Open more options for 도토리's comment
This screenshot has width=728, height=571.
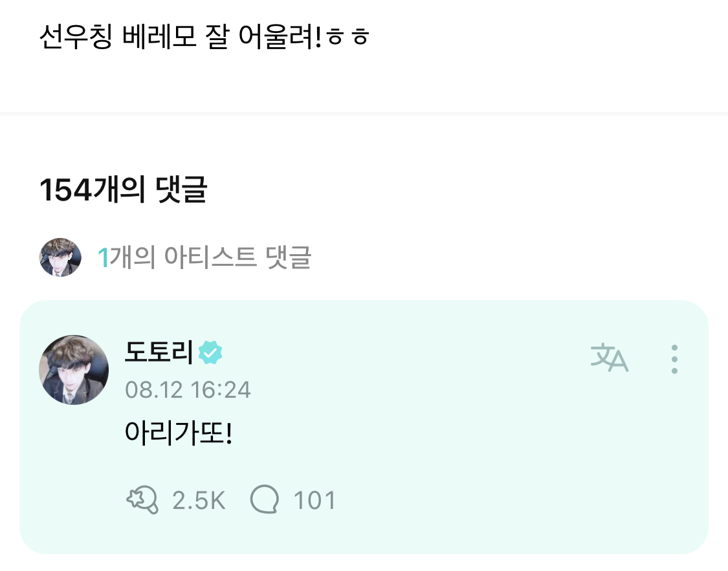[x=674, y=359]
